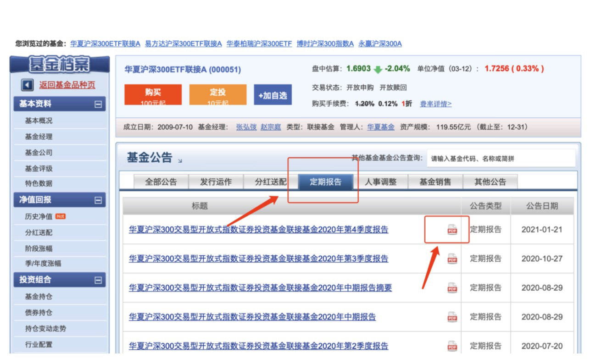The width and height of the screenshot is (590, 364).
Task: Add fund with the +加自选 button
Action: pyautogui.click(x=273, y=95)
